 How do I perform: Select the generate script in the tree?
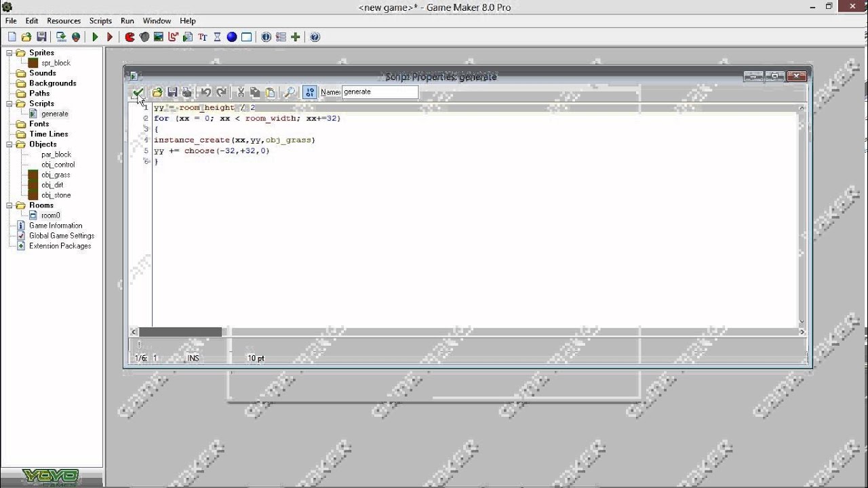[x=54, y=114]
